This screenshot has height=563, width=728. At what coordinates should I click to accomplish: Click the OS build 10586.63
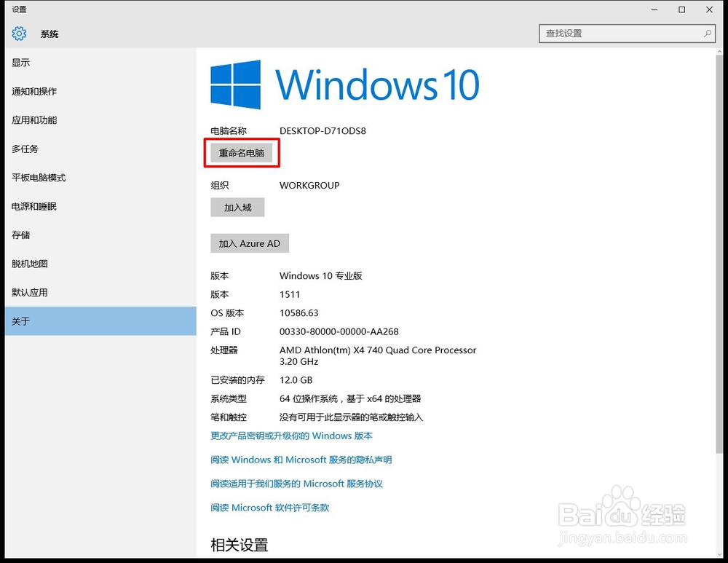coord(299,313)
